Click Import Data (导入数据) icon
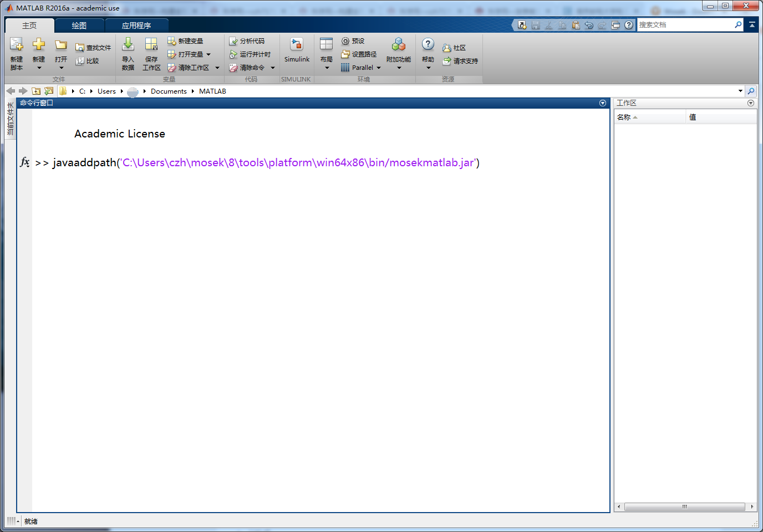 [128, 44]
